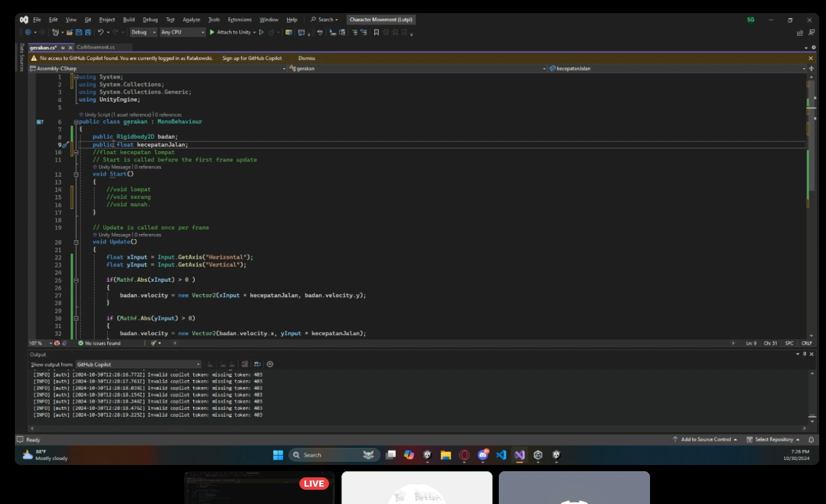Pin the gerakan.cs tab
Screen dimensions: 826x504
click(x=63, y=48)
